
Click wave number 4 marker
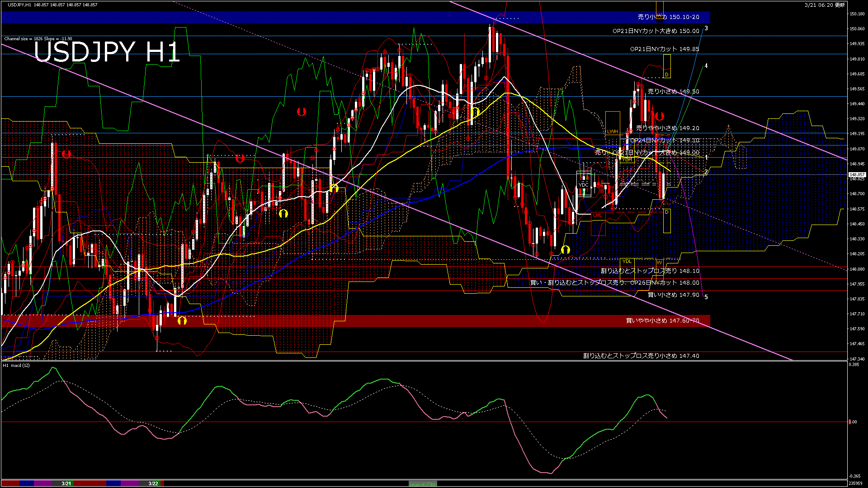[x=706, y=66]
